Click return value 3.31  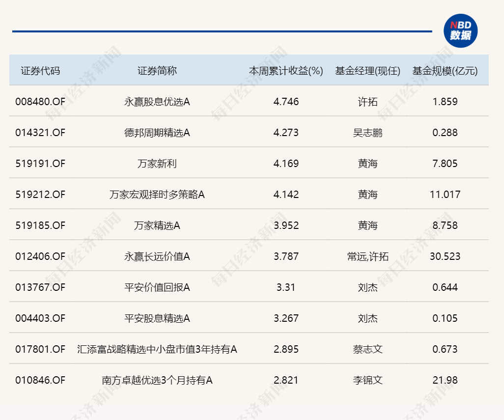[286, 287]
